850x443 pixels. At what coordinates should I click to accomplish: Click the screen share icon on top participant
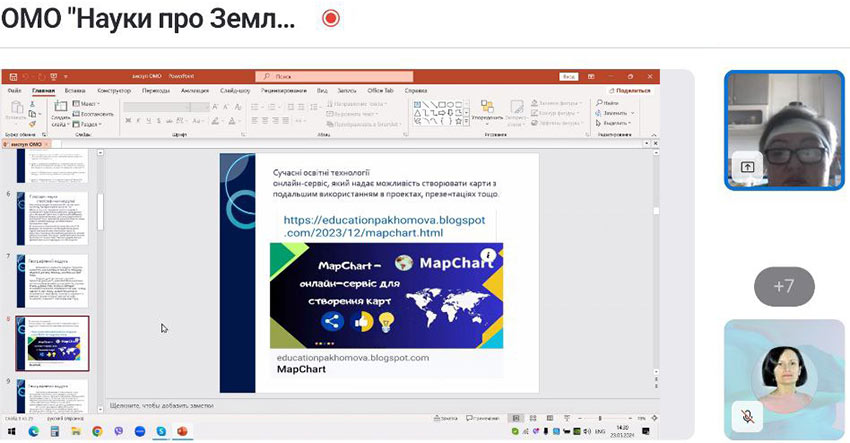[747, 167]
